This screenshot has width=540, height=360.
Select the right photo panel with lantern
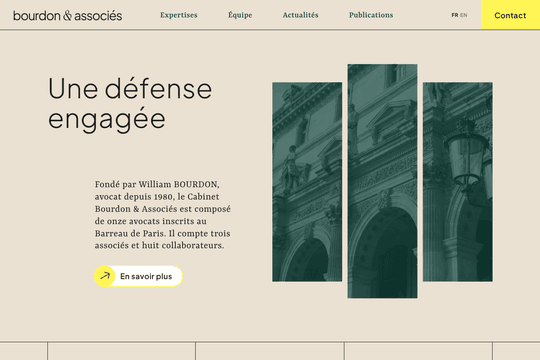pyautogui.click(x=458, y=182)
